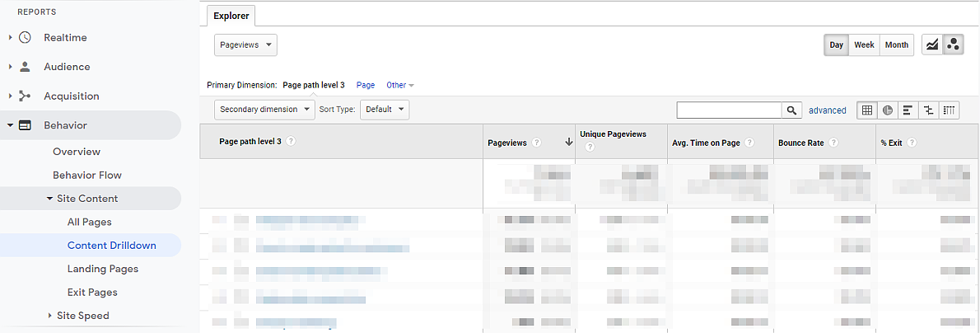
Task: Set graph interval to Day
Action: pos(836,45)
